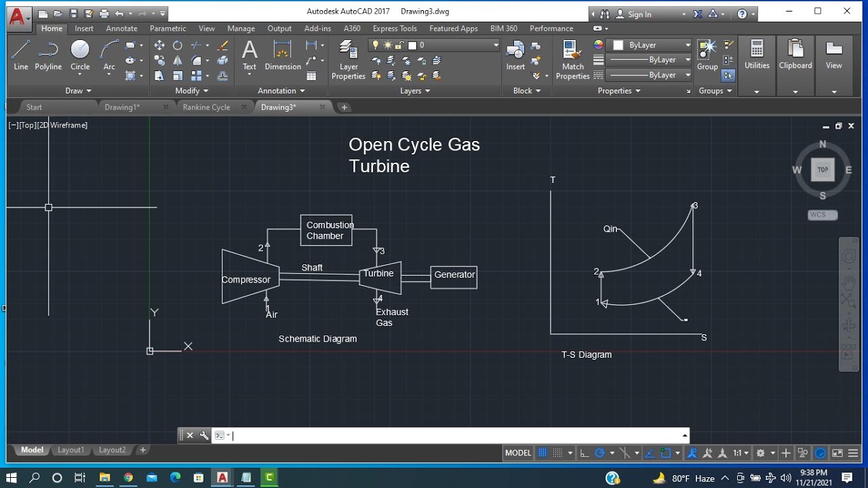This screenshot has height=488, width=868.
Task: Toggle object snap tracking
Action: click(650, 453)
